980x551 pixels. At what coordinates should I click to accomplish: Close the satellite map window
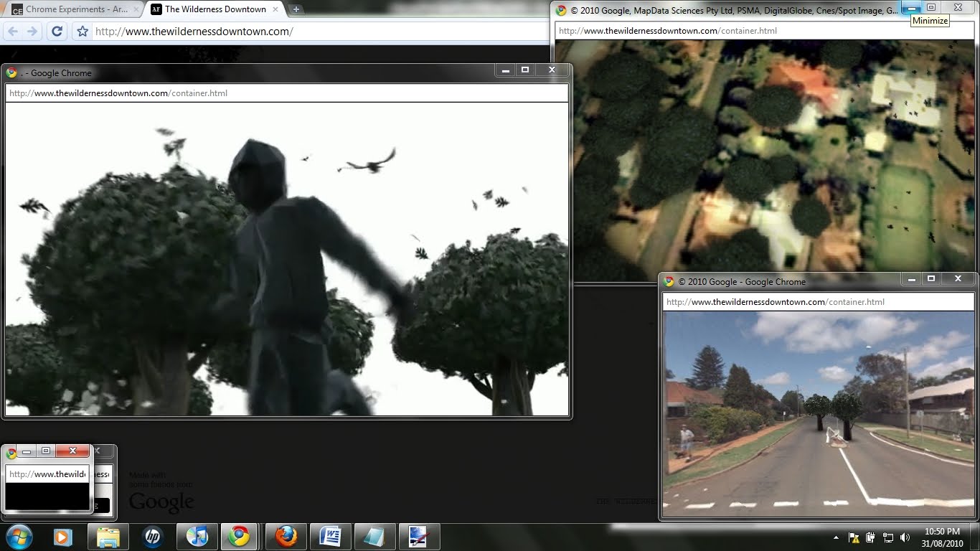pyautogui.click(x=958, y=8)
